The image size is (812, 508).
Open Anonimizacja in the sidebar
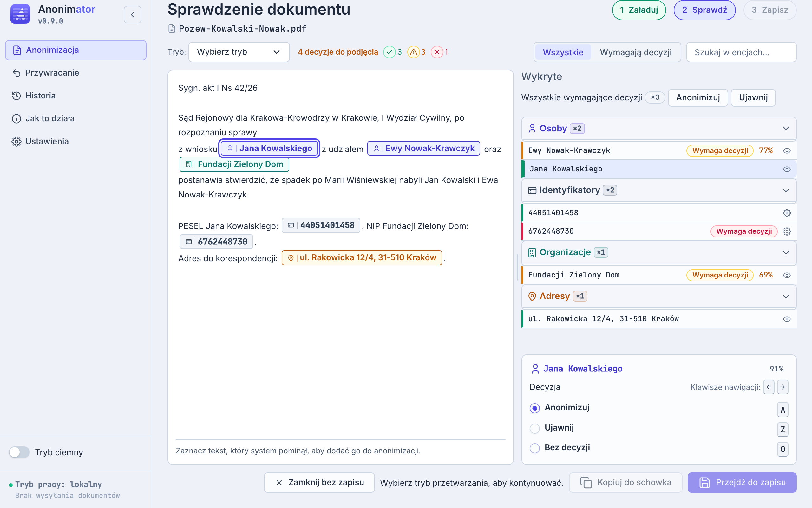pyautogui.click(x=76, y=50)
